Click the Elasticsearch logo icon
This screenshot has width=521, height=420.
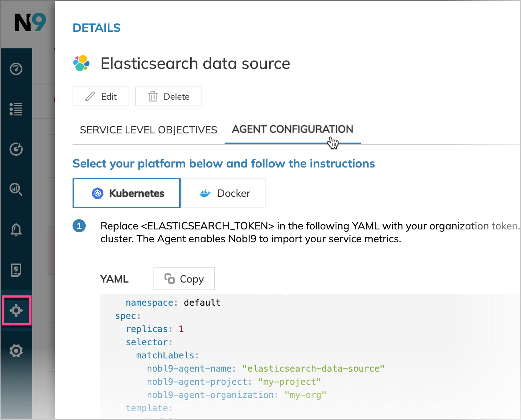(x=81, y=63)
